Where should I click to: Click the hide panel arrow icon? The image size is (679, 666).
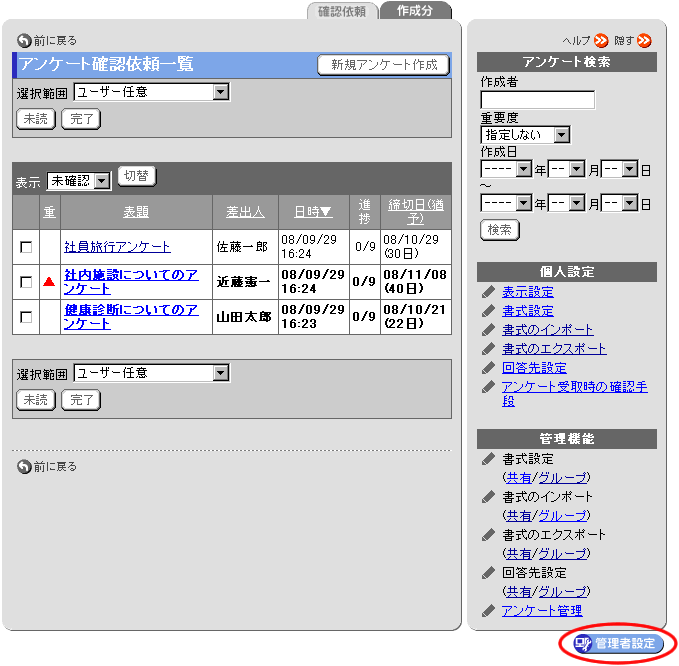click(x=644, y=41)
